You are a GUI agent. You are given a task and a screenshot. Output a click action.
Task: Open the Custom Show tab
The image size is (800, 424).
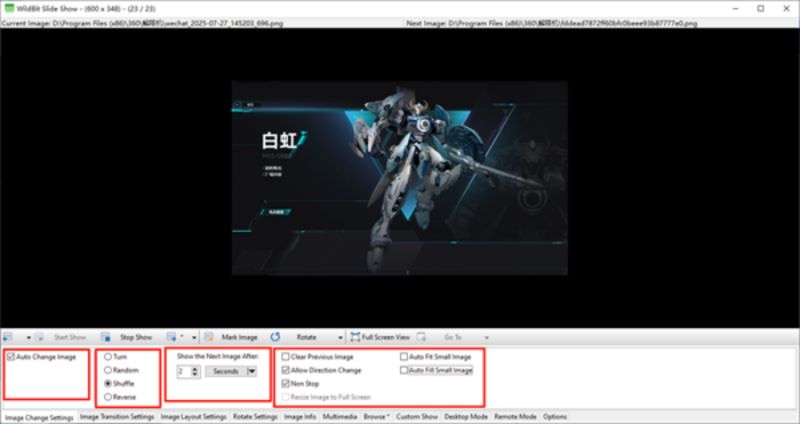pos(417,417)
